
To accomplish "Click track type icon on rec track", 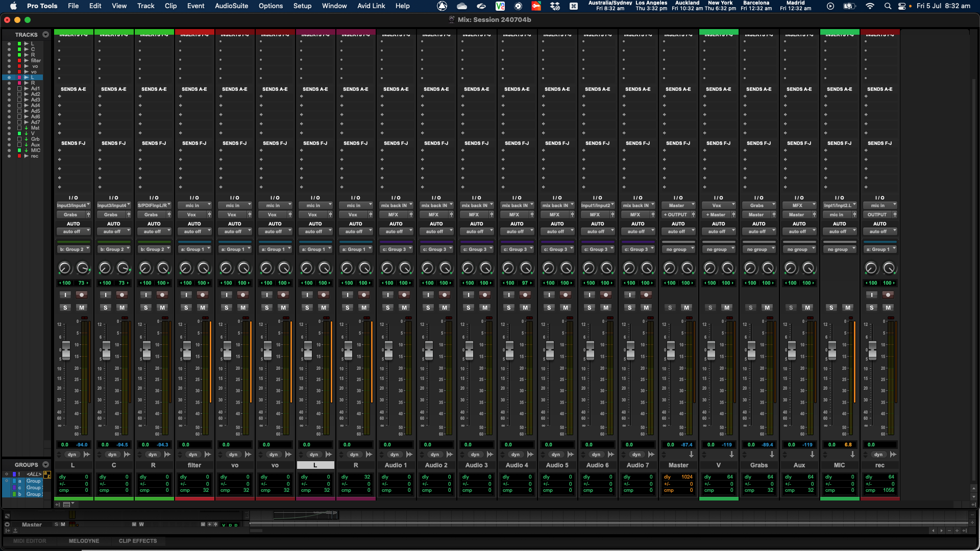I will (893, 455).
